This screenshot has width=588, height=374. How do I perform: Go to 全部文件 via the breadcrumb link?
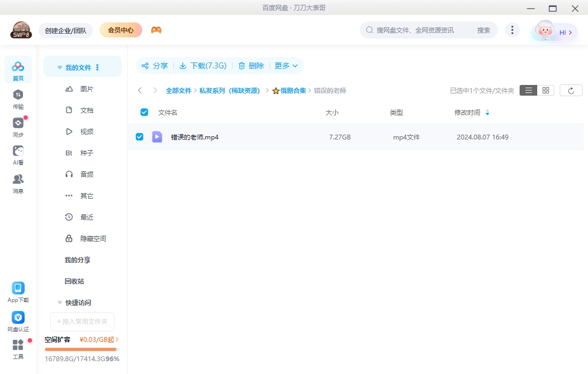[179, 90]
